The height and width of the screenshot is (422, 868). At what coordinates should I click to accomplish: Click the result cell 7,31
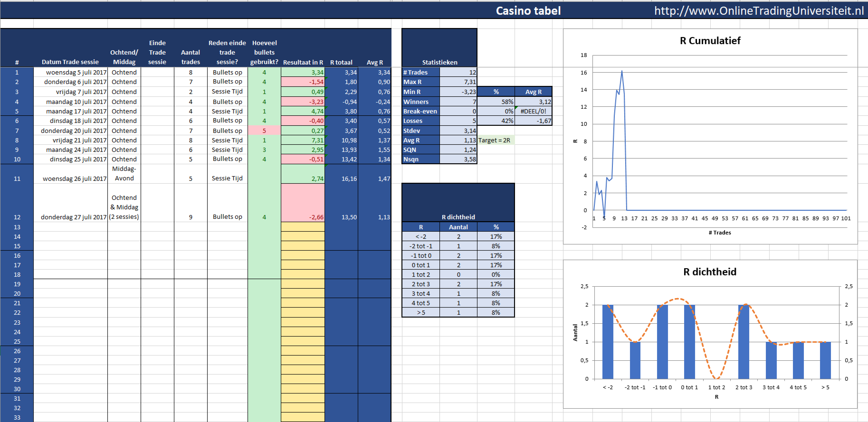303,140
